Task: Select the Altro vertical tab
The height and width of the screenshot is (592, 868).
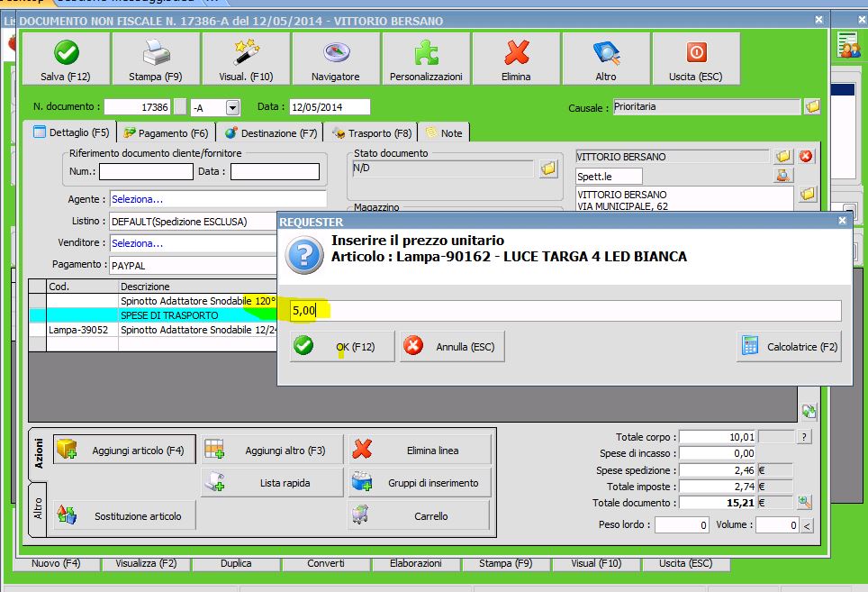Action: tap(38, 508)
